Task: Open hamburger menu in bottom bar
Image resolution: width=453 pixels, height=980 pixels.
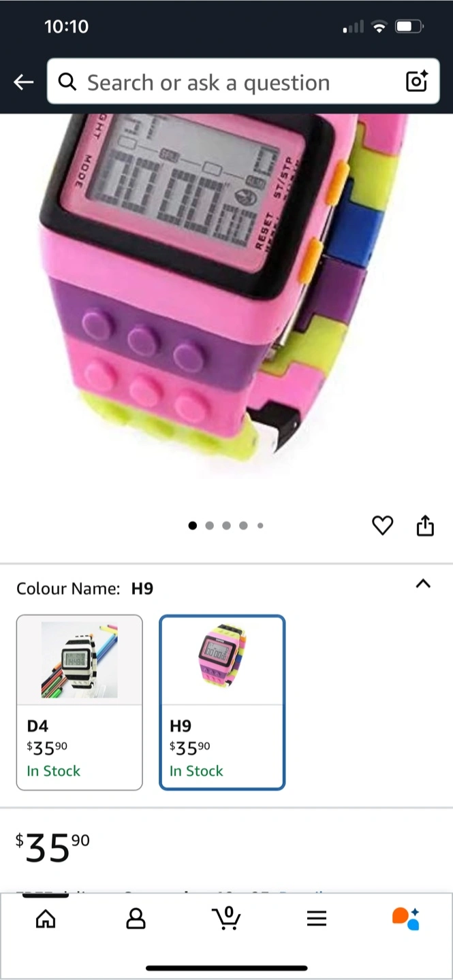Action: (317, 919)
